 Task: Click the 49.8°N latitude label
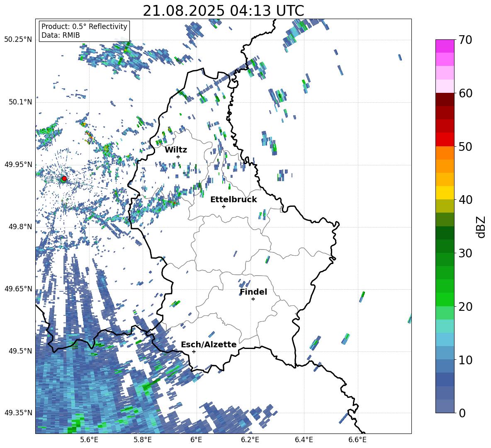20,227
